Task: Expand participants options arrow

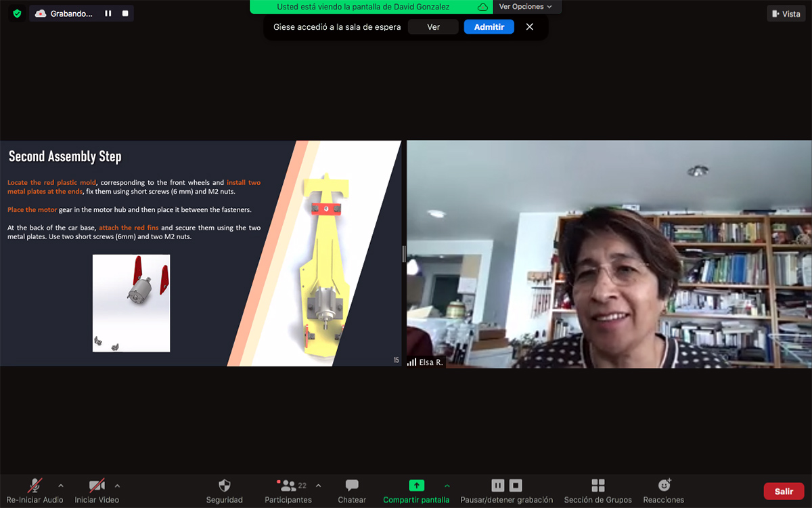Action: 319,486
